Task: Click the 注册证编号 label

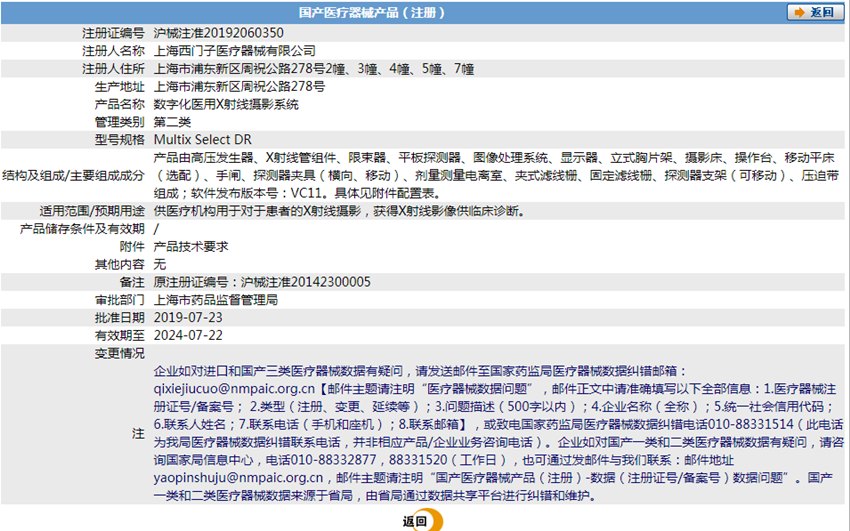Action: [x=113, y=33]
